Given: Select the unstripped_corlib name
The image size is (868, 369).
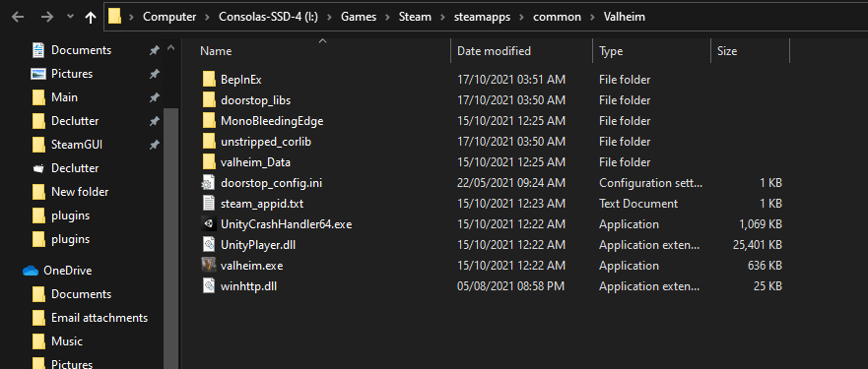Looking at the screenshot, I should pyautogui.click(x=266, y=142).
